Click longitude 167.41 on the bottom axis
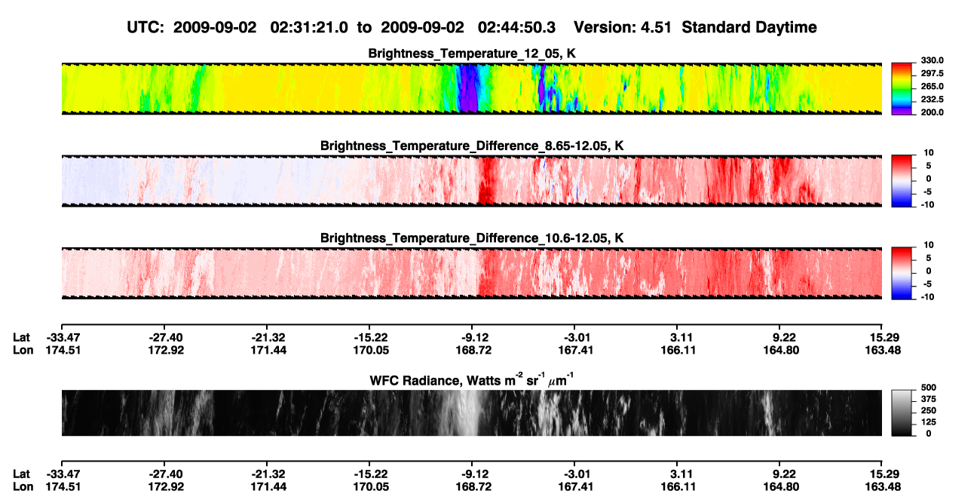 [x=575, y=486]
